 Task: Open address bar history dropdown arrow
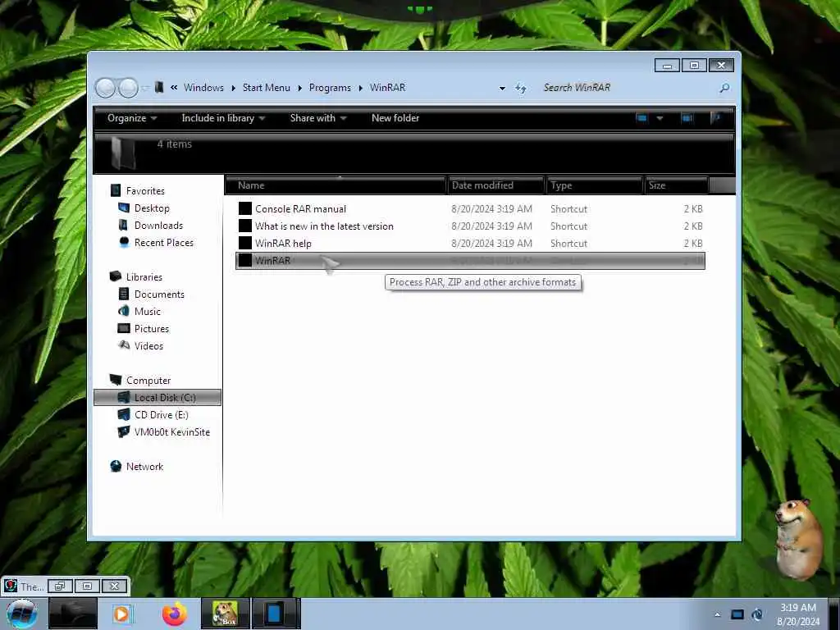(x=502, y=88)
